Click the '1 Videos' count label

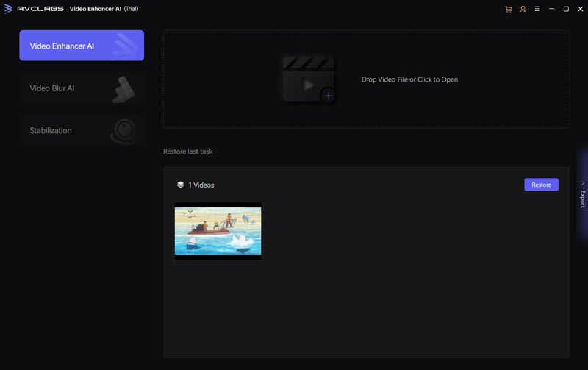point(201,185)
